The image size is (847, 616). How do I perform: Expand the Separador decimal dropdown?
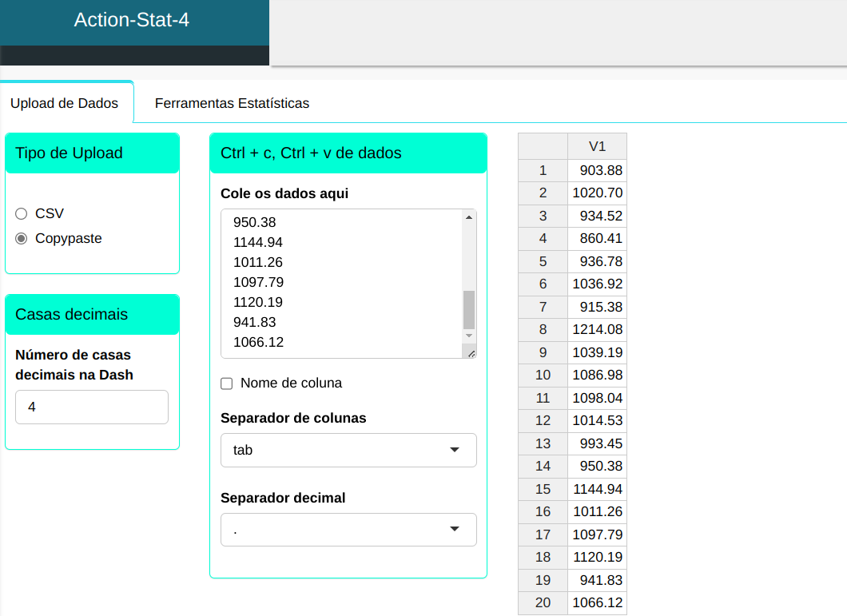[x=348, y=529]
